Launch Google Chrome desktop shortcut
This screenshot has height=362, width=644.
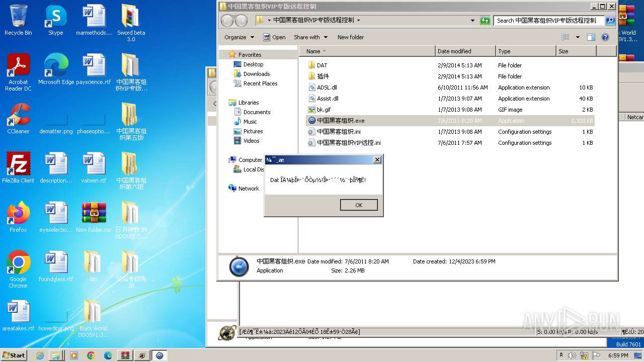click(18, 269)
